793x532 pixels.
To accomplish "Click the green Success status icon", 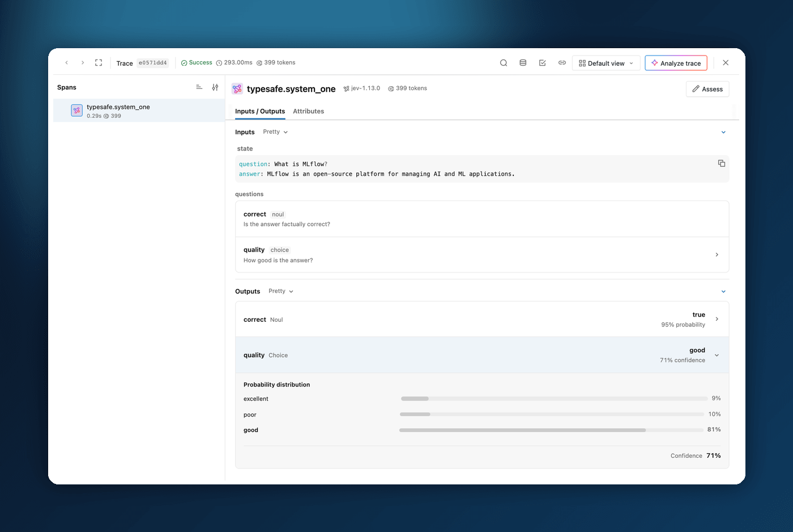I will tap(184, 63).
